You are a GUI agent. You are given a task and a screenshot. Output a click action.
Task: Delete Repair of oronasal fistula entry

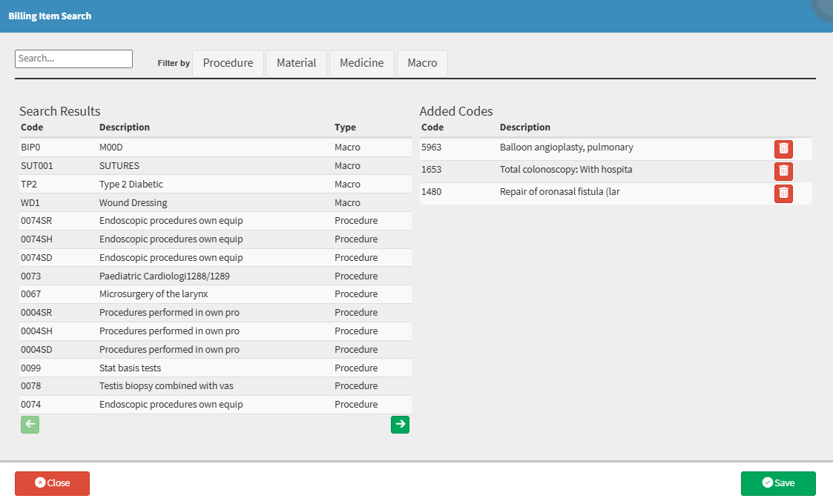pyautogui.click(x=783, y=193)
